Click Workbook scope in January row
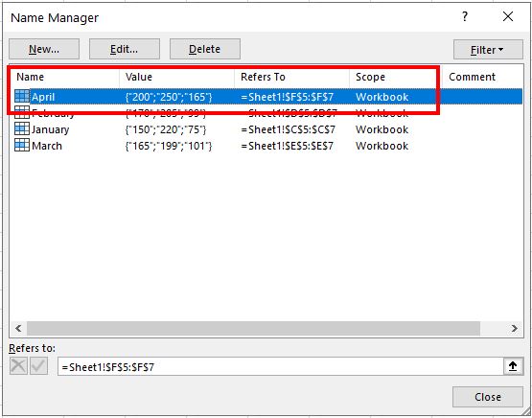 [382, 129]
